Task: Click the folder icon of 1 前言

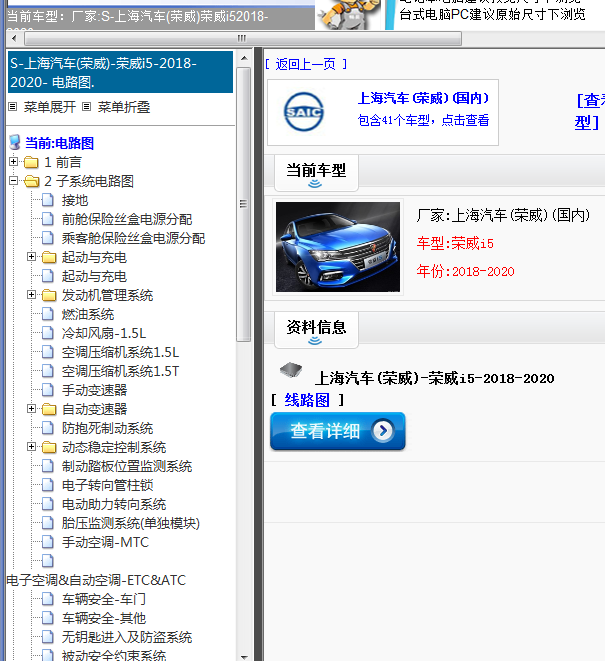Action: (31, 162)
